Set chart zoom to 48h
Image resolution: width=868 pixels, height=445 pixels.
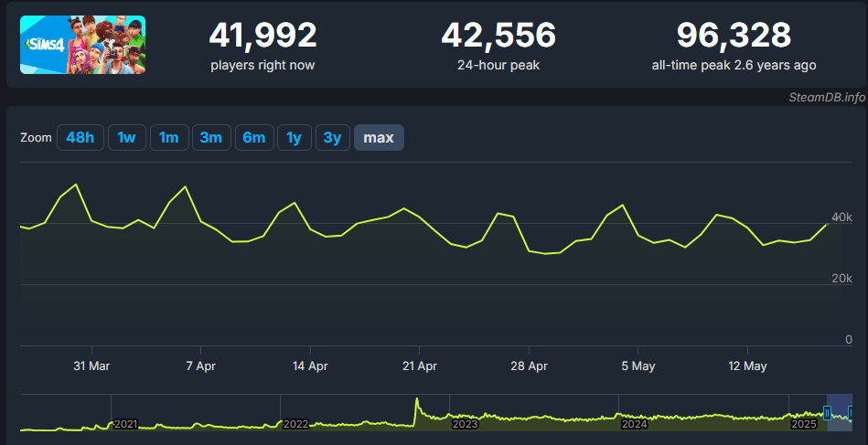pos(80,137)
